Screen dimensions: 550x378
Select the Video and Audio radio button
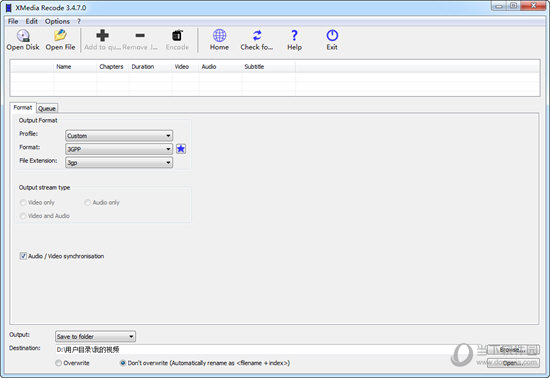point(23,216)
